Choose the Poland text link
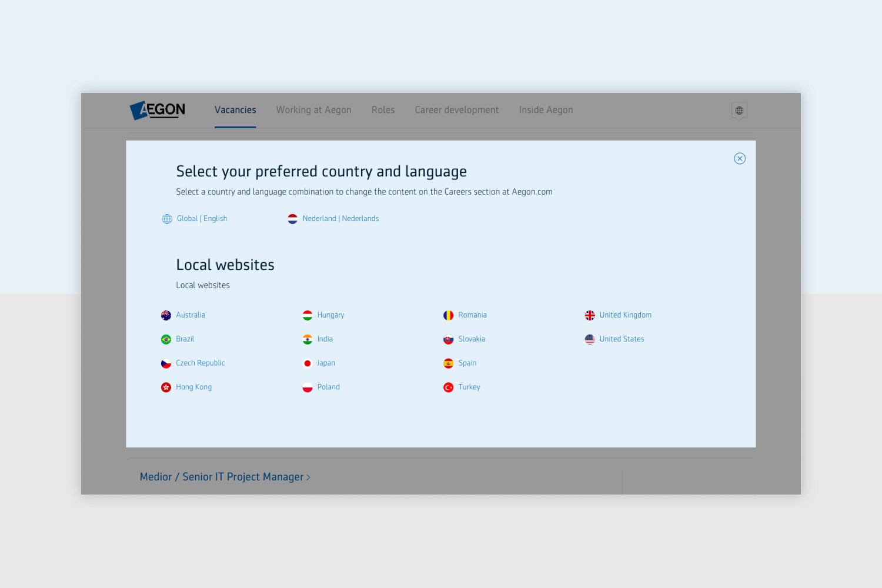 coord(329,387)
